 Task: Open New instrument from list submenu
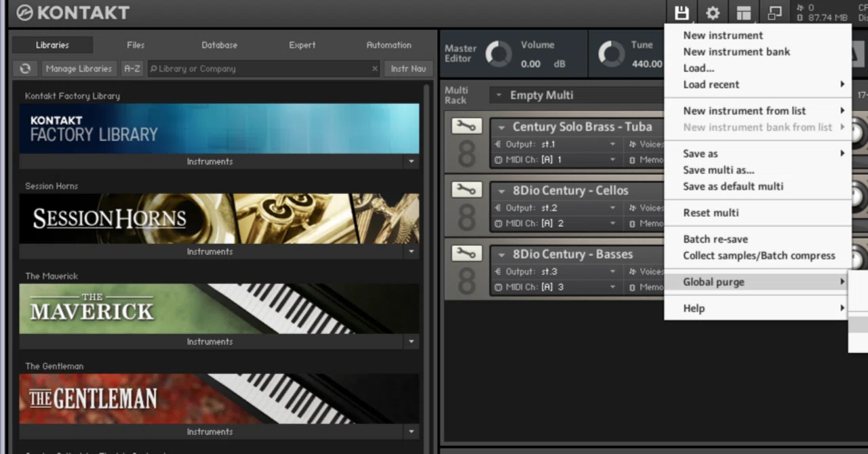(757, 110)
